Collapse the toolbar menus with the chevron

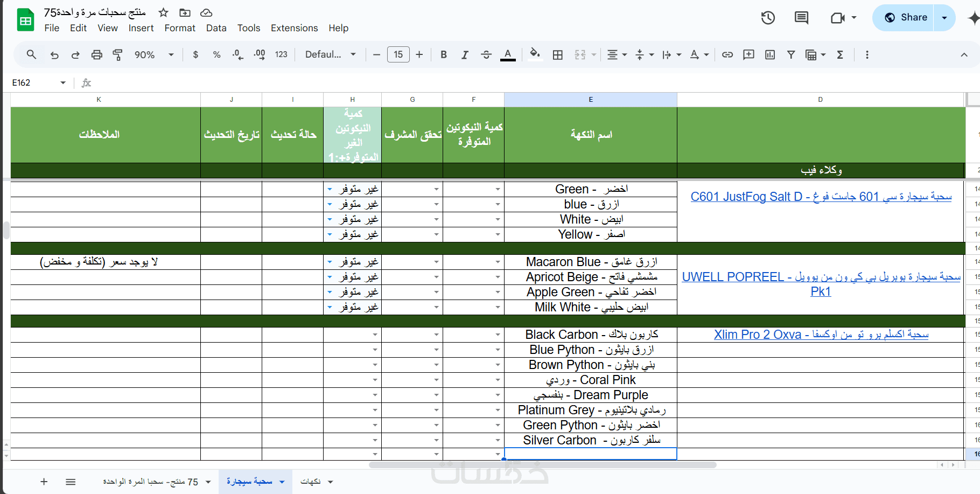pyautogui.click(x=964, y=54)
